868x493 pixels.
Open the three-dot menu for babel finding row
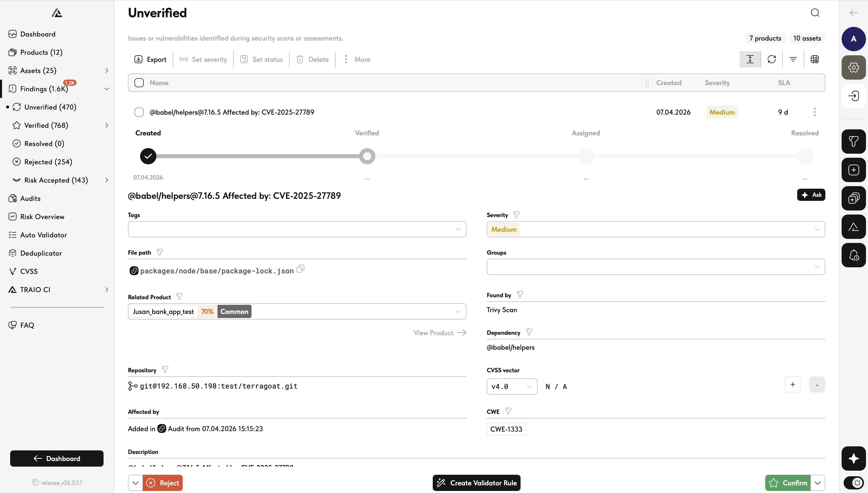(x=815, y=112)
